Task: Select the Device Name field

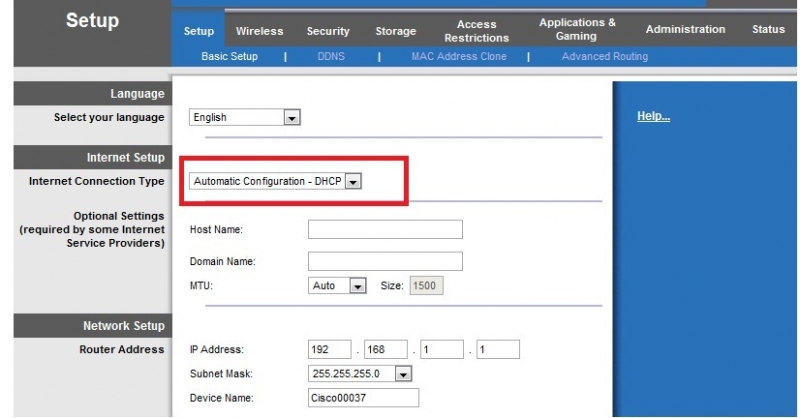Action: coord(363,399)
